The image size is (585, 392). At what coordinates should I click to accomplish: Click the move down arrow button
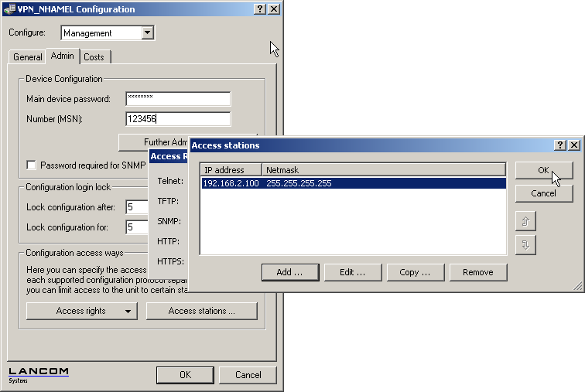(x=525, y=245)
